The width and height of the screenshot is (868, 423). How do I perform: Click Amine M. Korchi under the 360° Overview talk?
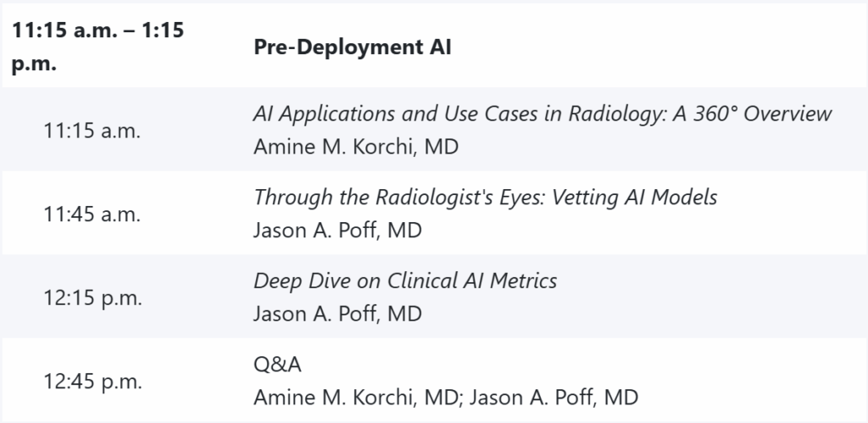point(356,147)
